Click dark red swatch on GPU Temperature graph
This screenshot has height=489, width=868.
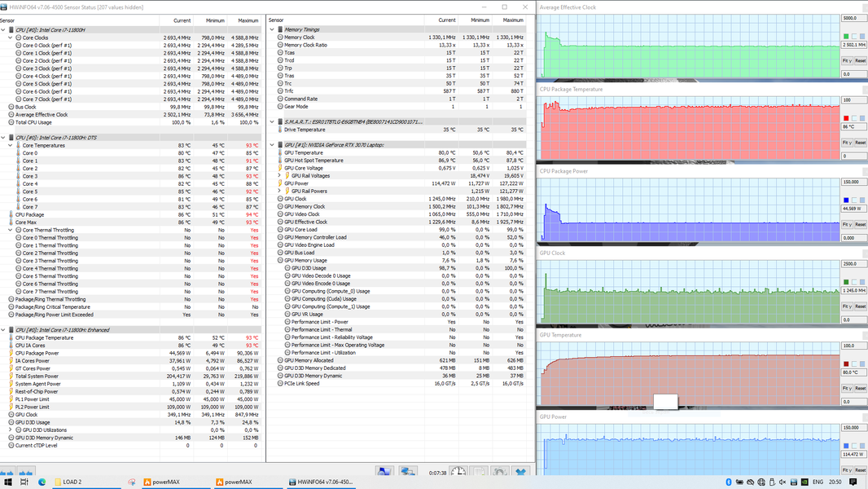[846, 363]
